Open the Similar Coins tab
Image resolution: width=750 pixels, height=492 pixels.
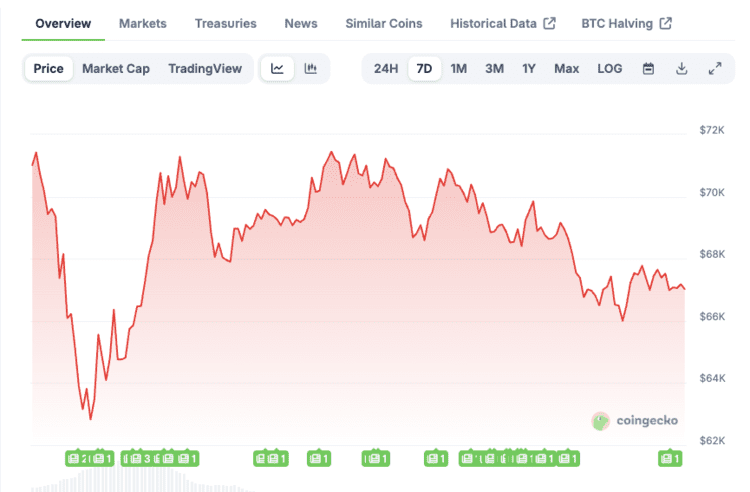[x=383, y=23]
